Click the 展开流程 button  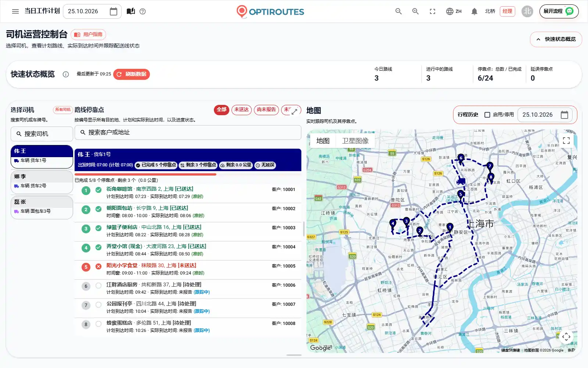559,11
